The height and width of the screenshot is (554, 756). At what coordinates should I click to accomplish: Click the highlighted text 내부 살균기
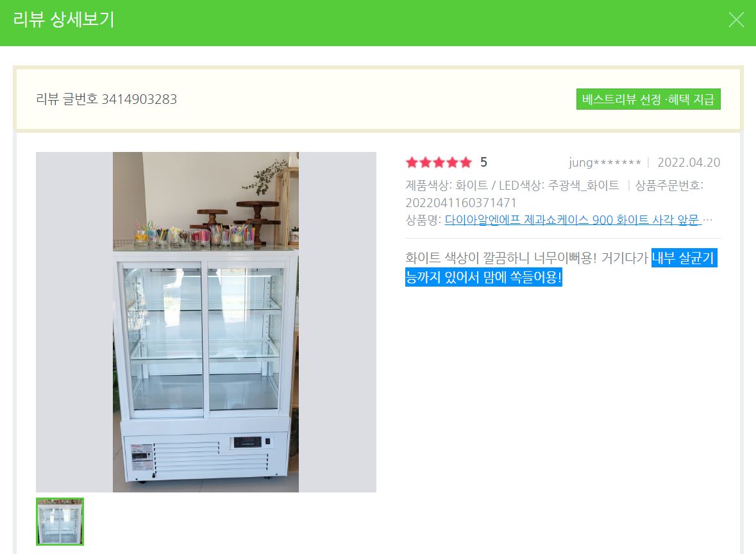(684, 258)
